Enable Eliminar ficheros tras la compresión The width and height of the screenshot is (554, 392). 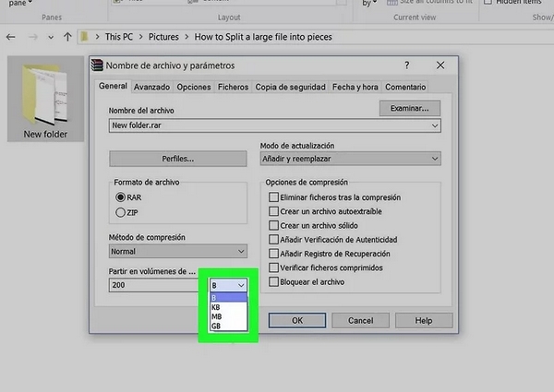tap(273, 197)
